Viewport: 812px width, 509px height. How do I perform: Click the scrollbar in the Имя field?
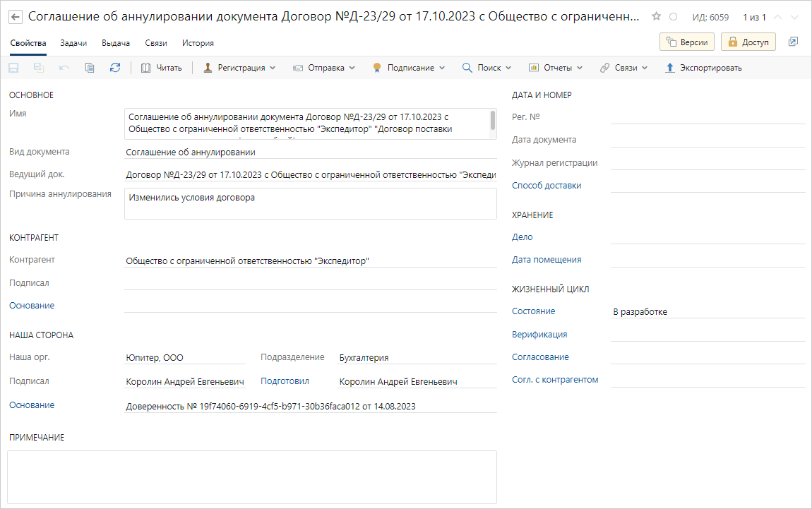pyautogui.click(x=492, y=121)
